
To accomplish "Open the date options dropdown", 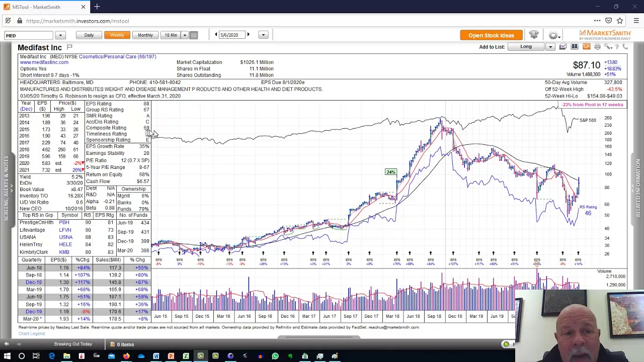I will [x=263, y=35].
